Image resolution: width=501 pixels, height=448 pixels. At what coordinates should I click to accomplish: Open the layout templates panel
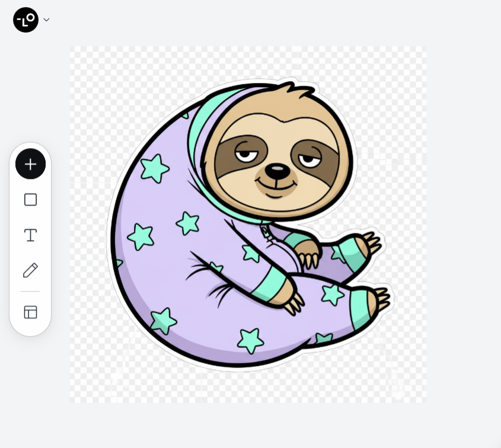30,312
